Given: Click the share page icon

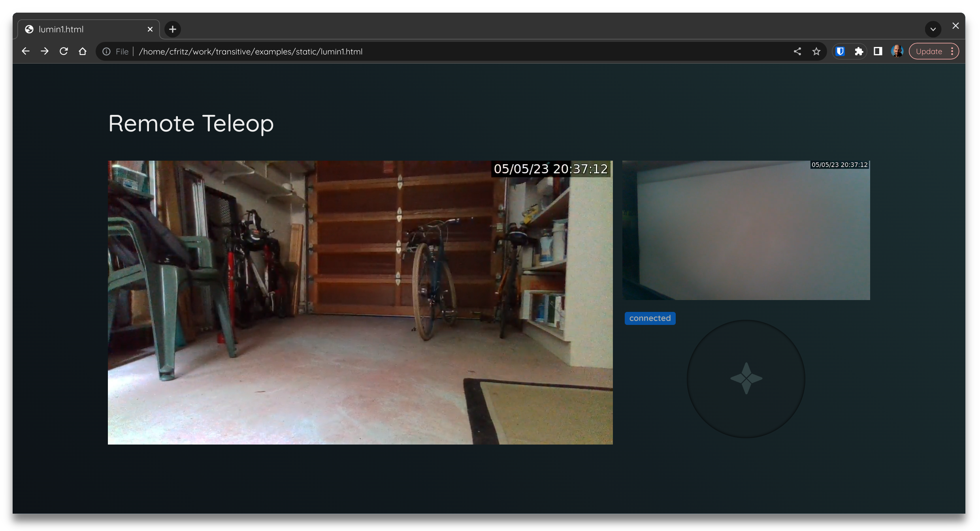Looking at the screenshot, I should pyautogui.click(x=797, y=51).
